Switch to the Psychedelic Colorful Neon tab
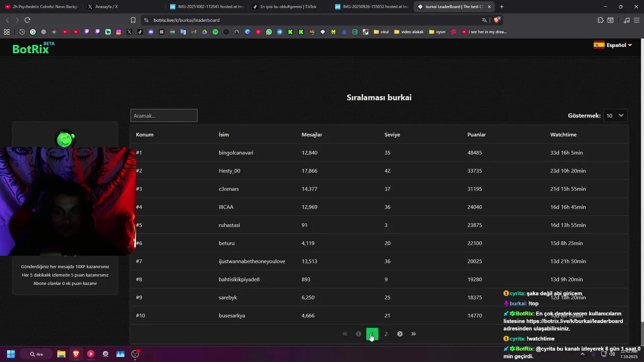 [x=41, y=7]
